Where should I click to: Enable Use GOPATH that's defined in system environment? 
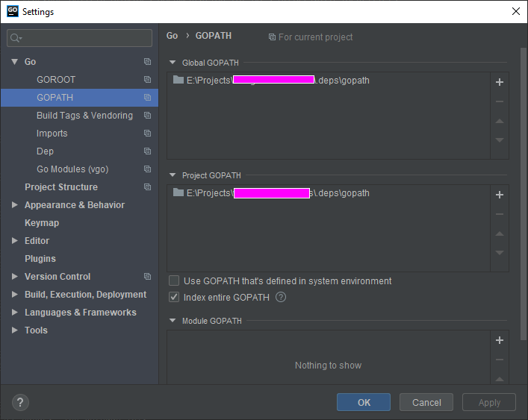pos(174,280)
